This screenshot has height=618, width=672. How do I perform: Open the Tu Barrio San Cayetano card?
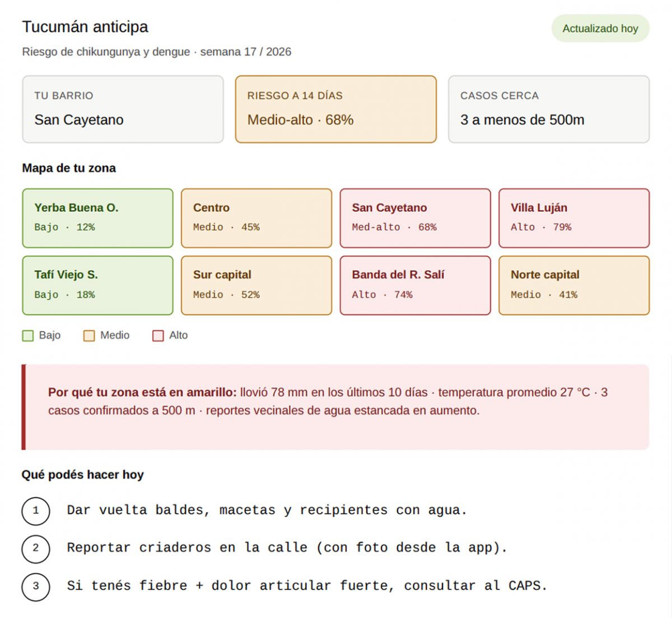(x=123, y=109)
